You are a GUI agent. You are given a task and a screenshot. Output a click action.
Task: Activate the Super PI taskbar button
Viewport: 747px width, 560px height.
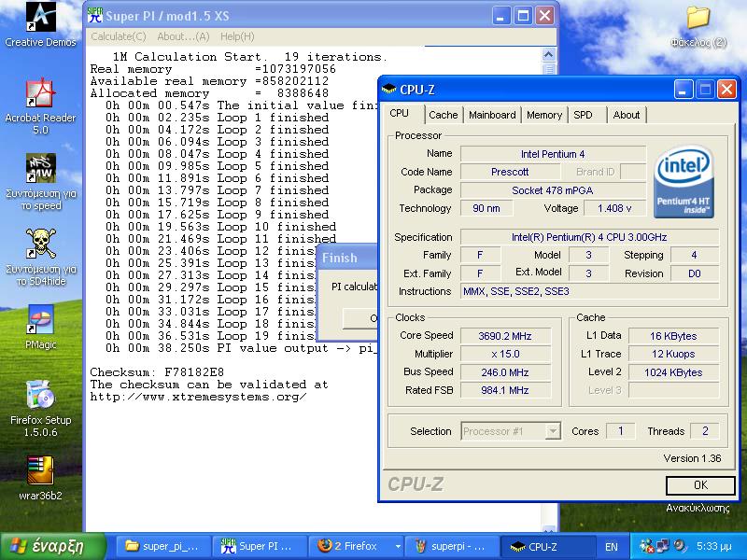[260, 546]
